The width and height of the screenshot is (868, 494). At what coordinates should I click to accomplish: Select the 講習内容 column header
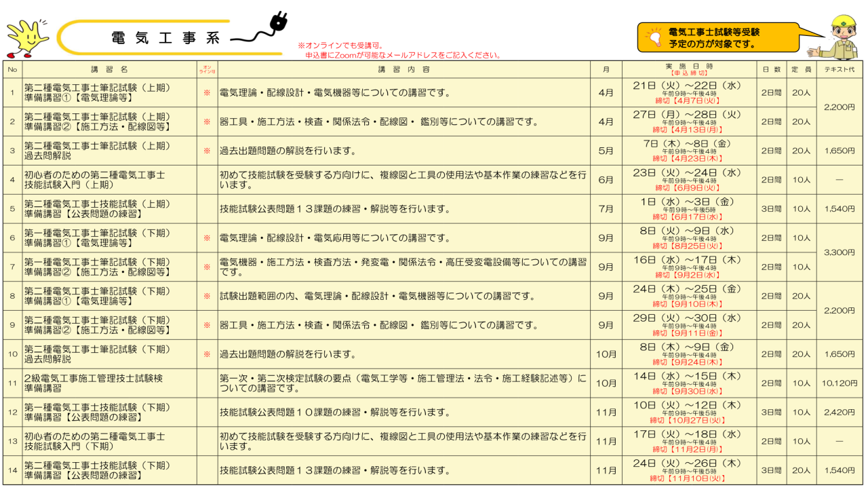[x=403, y=70]
